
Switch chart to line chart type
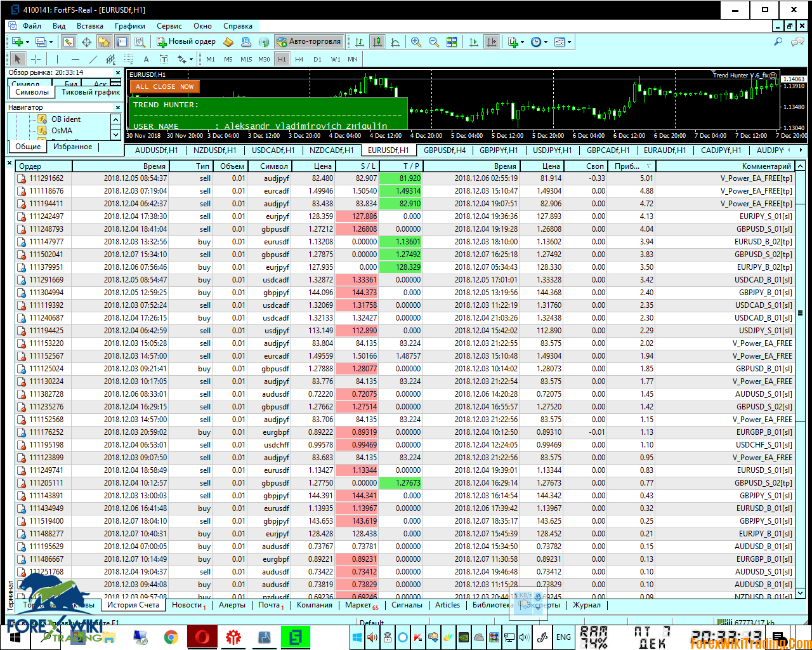coord(395,42)
